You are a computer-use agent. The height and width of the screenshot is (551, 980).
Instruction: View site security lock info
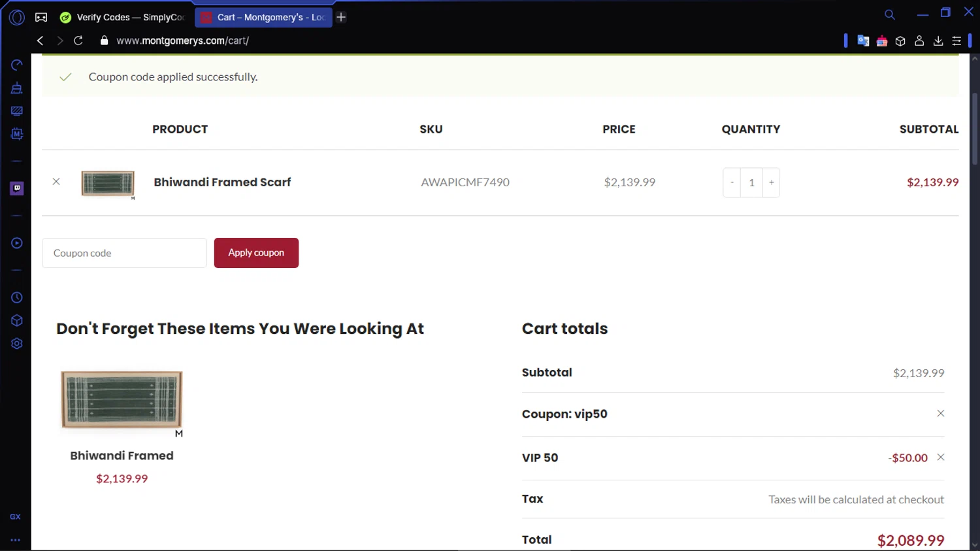point(104,41)
